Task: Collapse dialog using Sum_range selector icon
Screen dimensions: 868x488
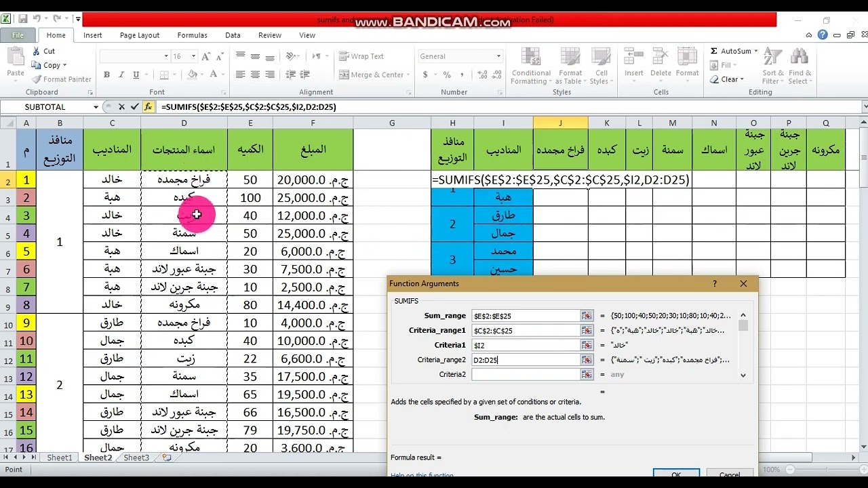Action: coord(587,316)
